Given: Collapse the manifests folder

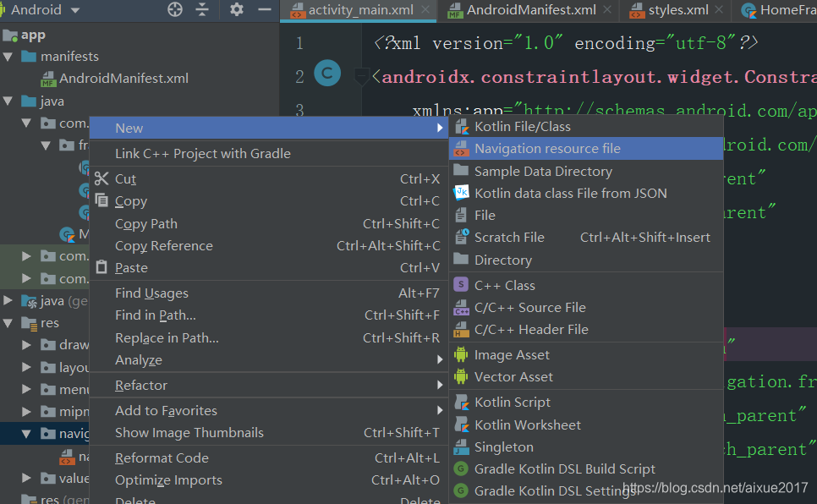Looking at the screenshot, I should pos(8,57).
